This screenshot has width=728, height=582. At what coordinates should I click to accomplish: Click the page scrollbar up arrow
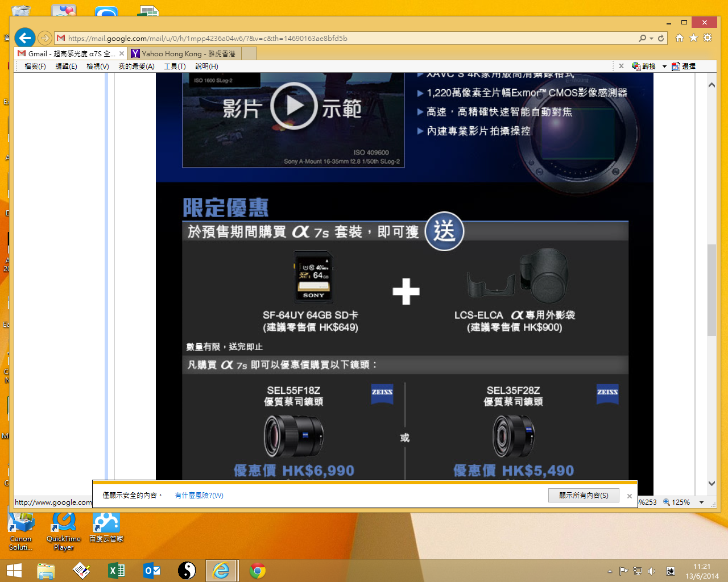[712, 85]
